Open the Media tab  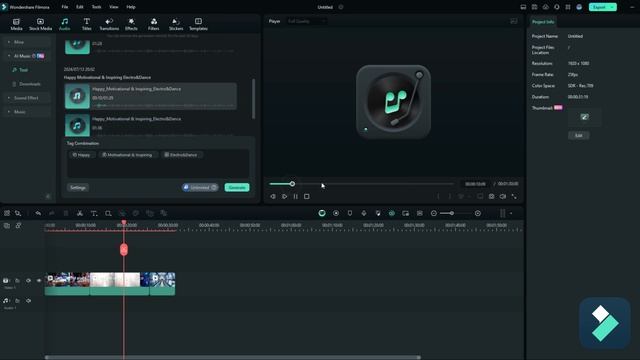click(16, 24)
